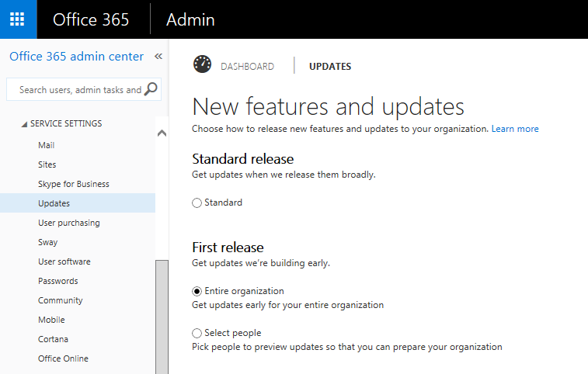Open the Learn more link

514,129
